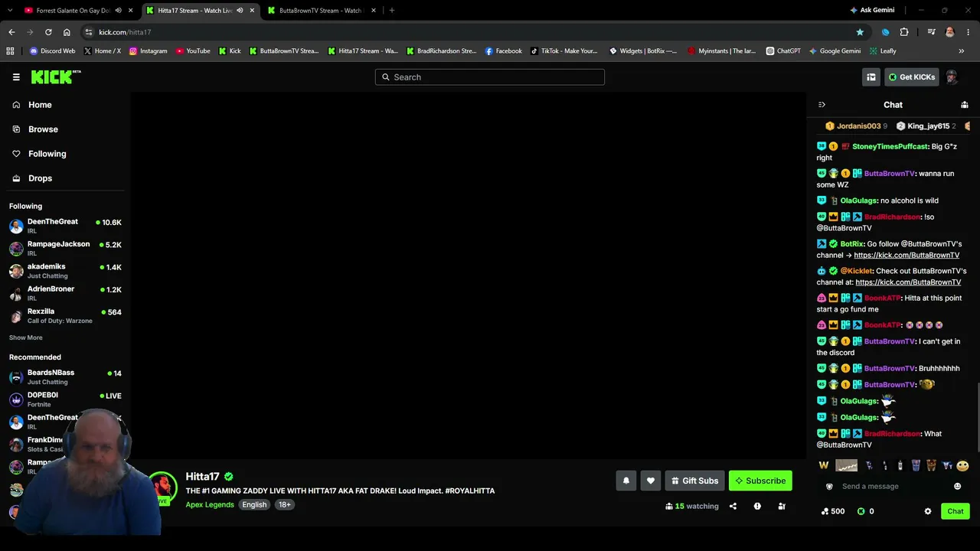The image size is (980, 551).
Task: Open a new browser tab
Action: click(392, 11)
